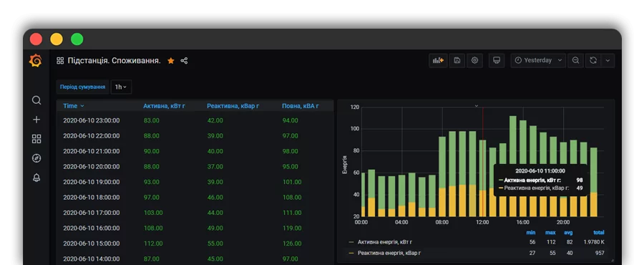
Task: Share the dashboard via share icon
Action: (x=184, y=61)
